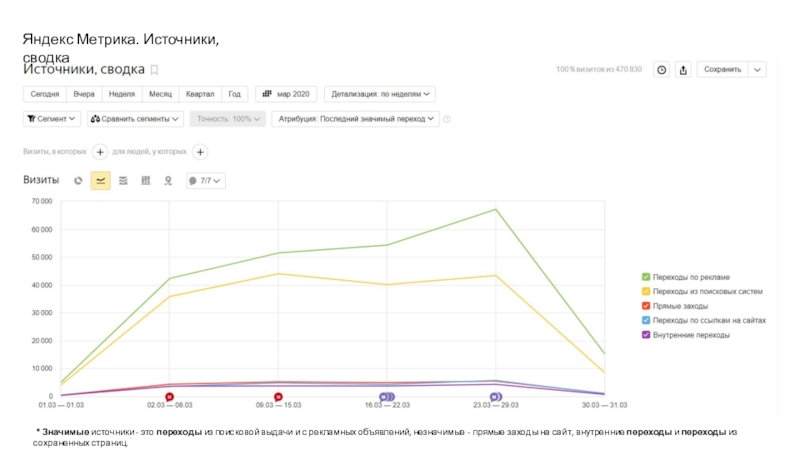Toggle 'Внутренние переходы' legend checkbox
Viewport: 800px width, 450px height.
tap(646, 335)
